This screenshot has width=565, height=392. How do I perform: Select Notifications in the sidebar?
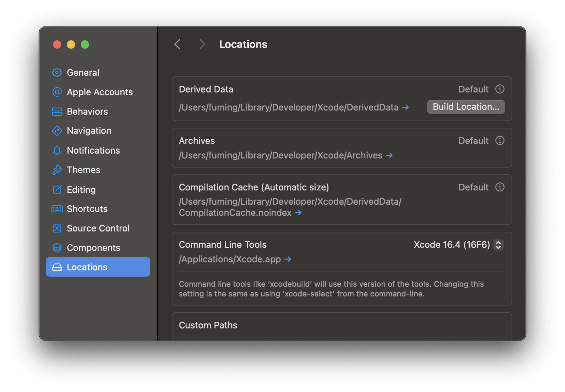tap(98, 150)
